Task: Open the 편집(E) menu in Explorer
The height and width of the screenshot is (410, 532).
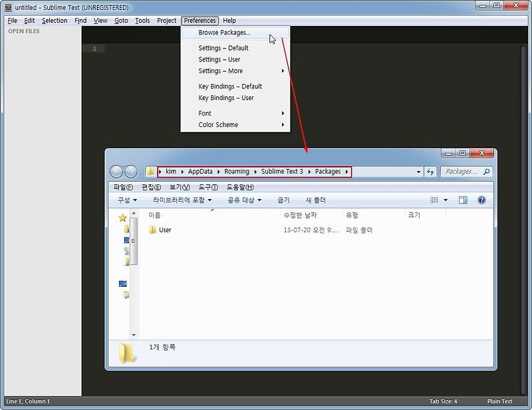Action: point(152,187)
